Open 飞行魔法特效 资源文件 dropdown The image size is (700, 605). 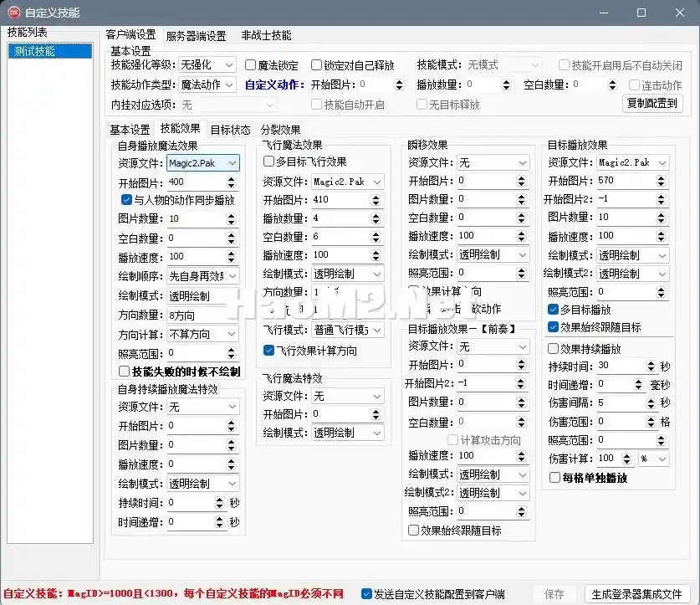point(348,396)
